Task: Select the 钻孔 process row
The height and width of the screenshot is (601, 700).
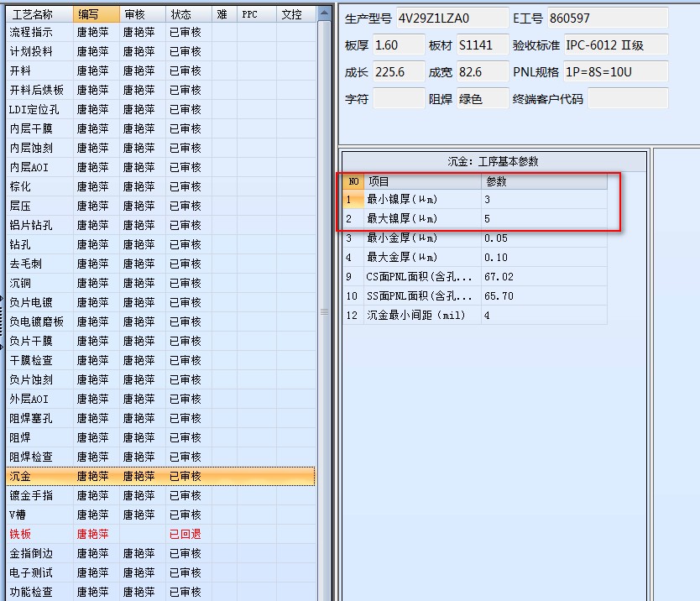Action: point(161,244)
